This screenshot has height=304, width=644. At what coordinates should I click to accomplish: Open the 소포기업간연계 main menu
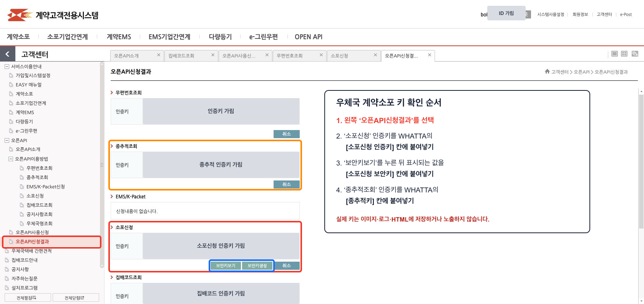pos(68,37)
